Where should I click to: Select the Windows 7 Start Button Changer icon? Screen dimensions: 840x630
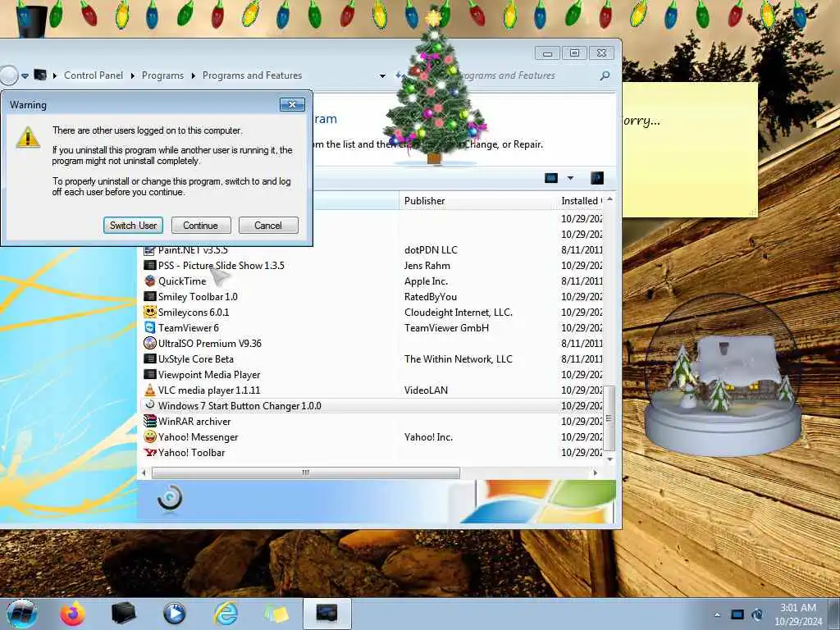coord(149,405)
